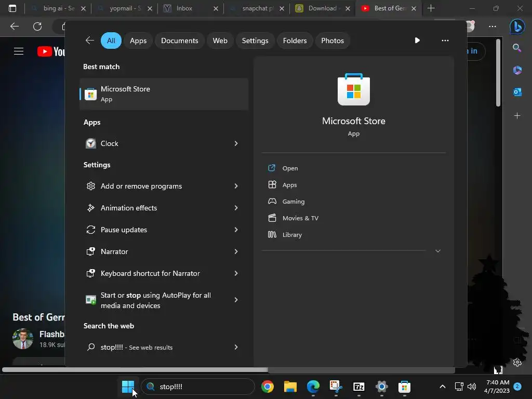The width and height of the screenshot is (532, 399).
Task: Expand the stop!!!! web results chevron
Action: point(236,347)
